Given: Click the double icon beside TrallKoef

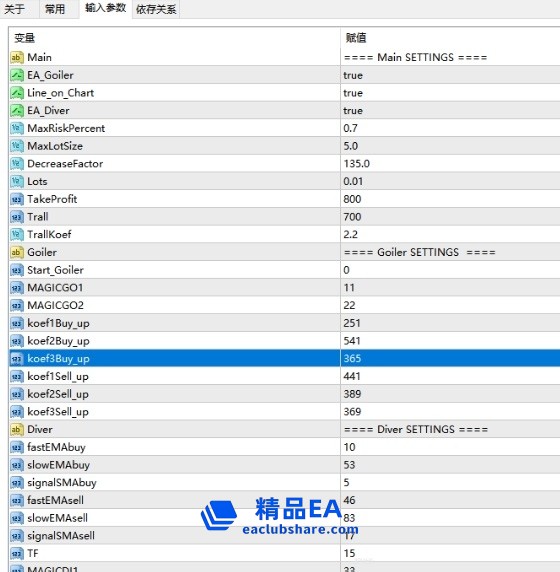Looking at the screenshot, I should (16, 235).
